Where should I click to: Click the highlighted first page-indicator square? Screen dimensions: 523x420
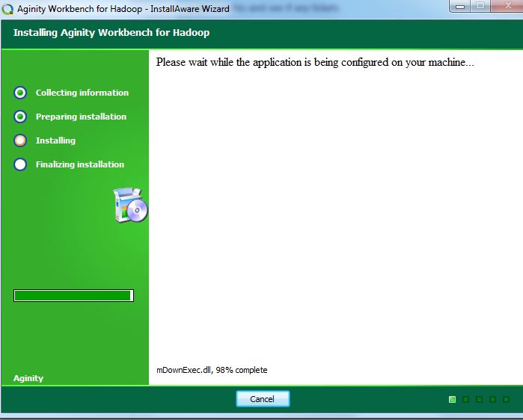[452, 399]
